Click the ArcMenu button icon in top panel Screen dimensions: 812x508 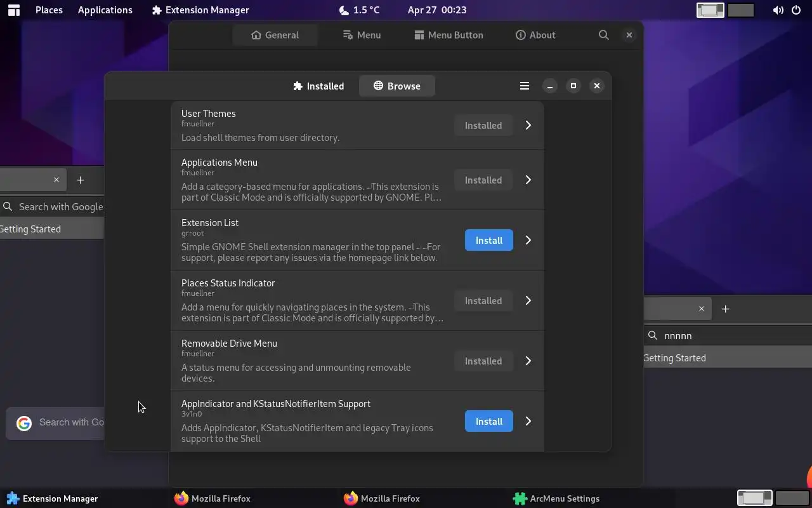13,10
